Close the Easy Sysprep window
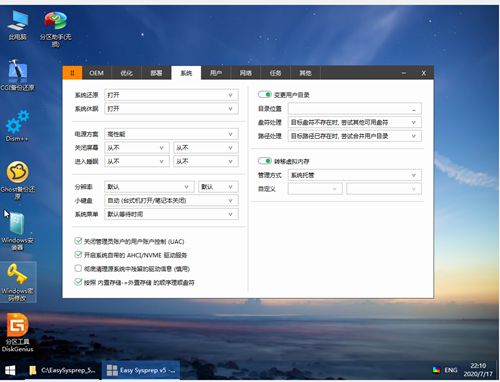Screen dimensions: 500x382 click(423, 73)
